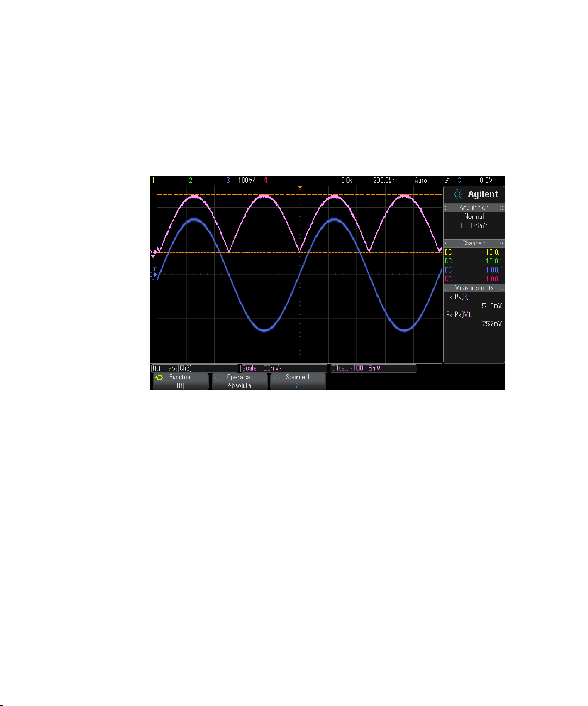Select channel 4 label in status bar
Screen dimensions: 588x706
click(x=265, y=180)
